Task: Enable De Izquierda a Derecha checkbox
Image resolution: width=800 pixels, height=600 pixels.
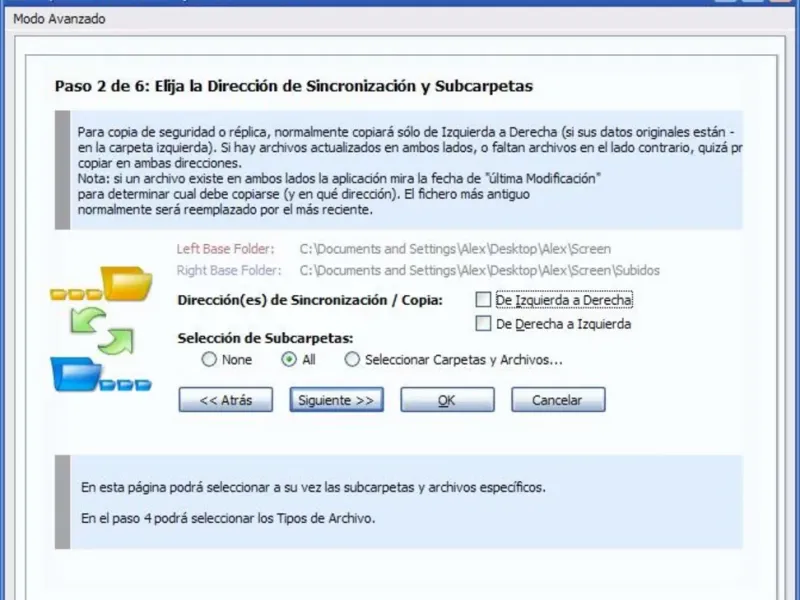Action: 483,299
